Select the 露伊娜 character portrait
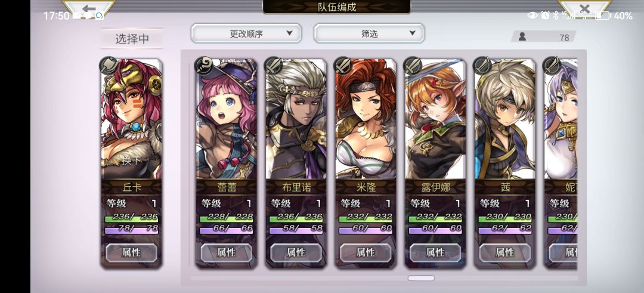Image resolution: width=644 pixels, height=293 pixels. pos(435,119)
